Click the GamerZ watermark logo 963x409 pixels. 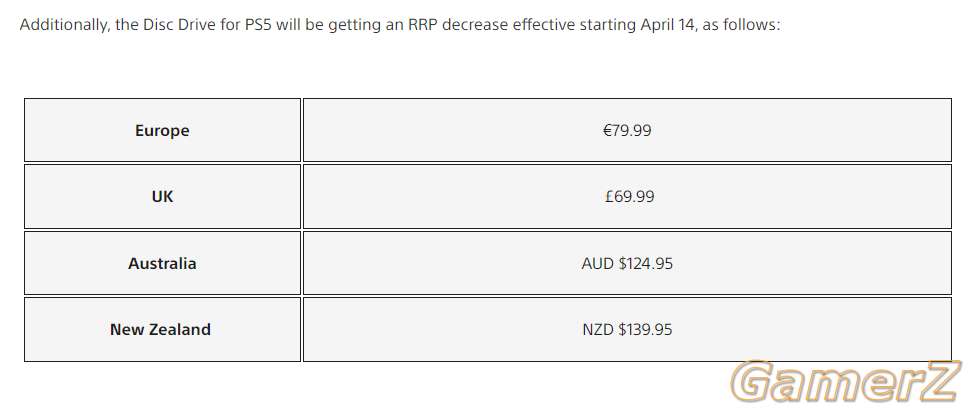846,383
